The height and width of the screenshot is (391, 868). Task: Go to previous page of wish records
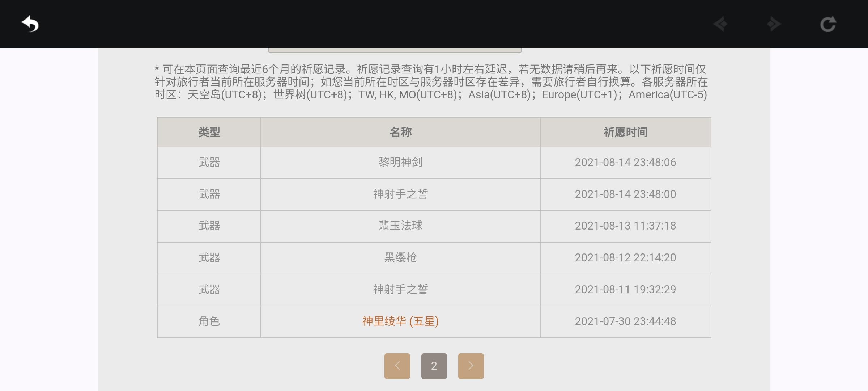click(397, 366)
